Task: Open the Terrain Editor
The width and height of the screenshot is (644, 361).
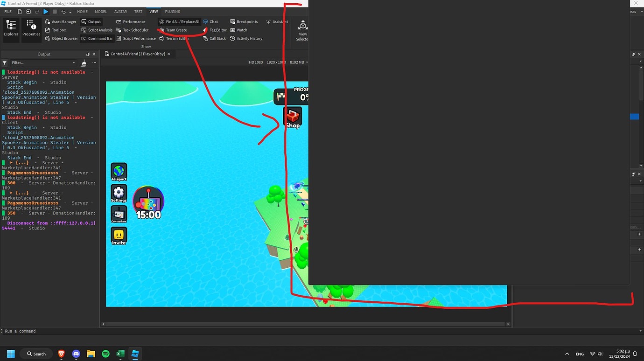Action: [x=174, y=38]
